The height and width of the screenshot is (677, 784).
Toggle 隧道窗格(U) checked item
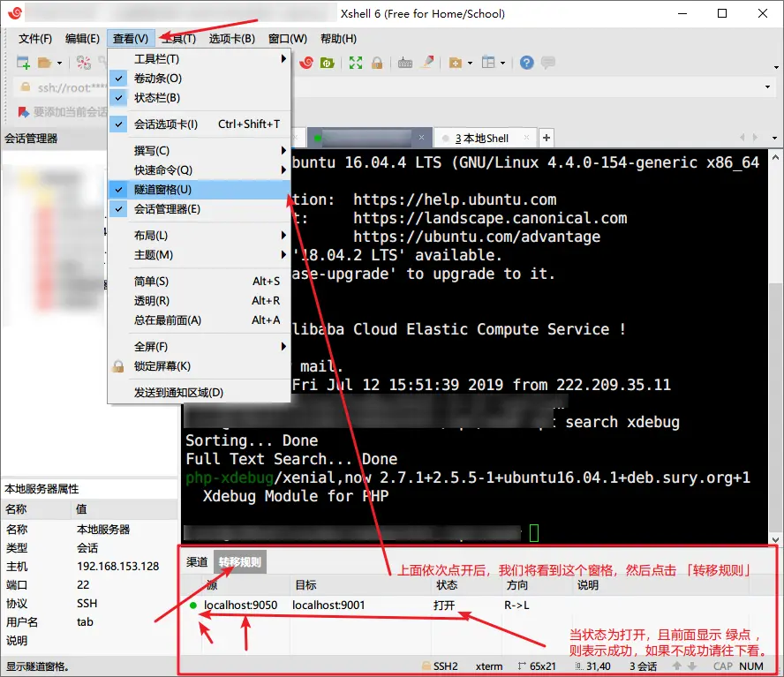199,190
